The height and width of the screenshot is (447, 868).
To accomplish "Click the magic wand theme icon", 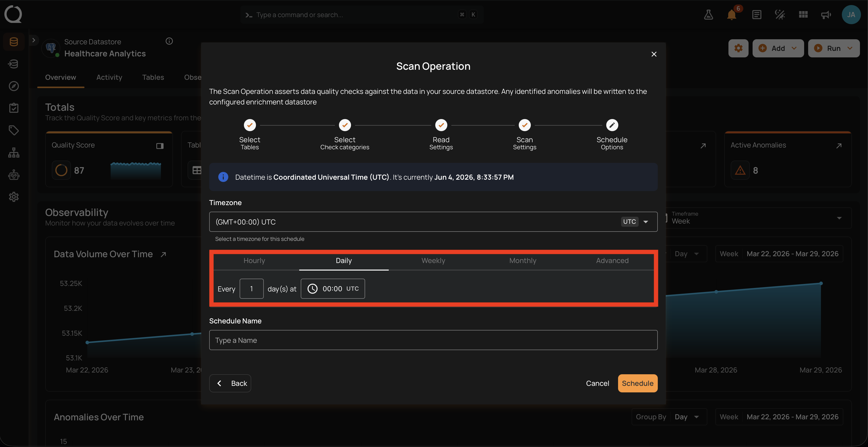I will pyautogui.click(x=780, y=15).
